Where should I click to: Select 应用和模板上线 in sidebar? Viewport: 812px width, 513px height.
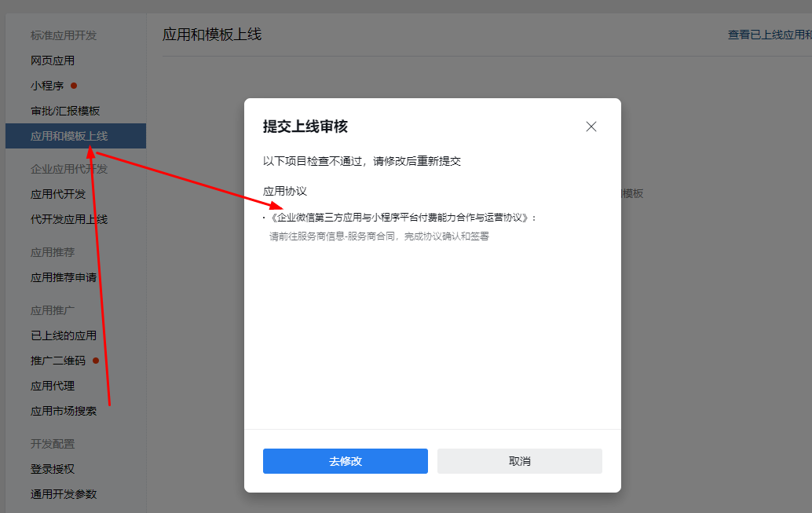(69, 136)
